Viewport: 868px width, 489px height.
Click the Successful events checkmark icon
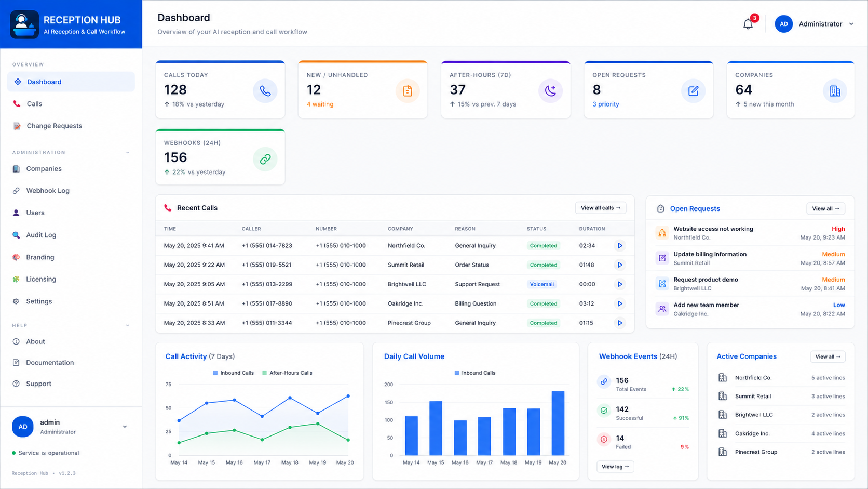tap(604, 411)
